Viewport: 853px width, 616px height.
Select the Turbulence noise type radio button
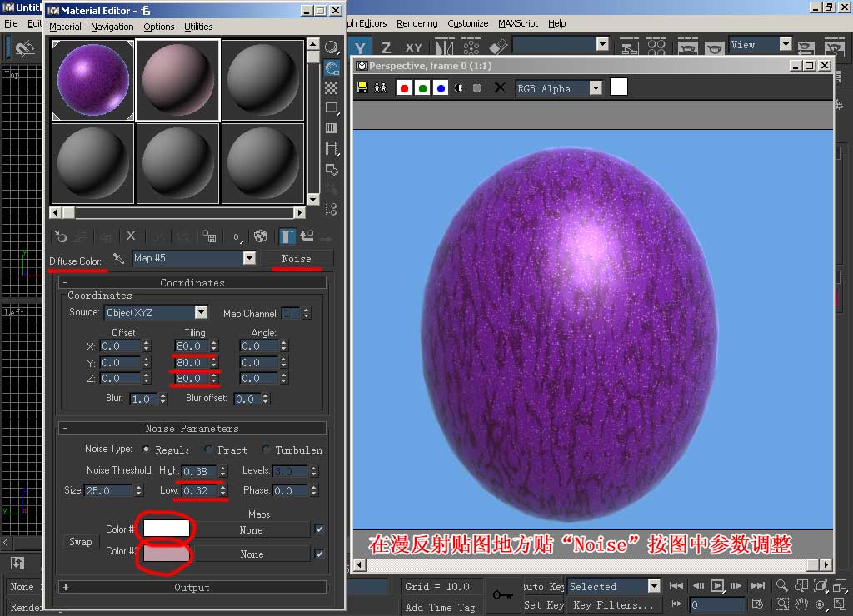click(x=266, y=449)
